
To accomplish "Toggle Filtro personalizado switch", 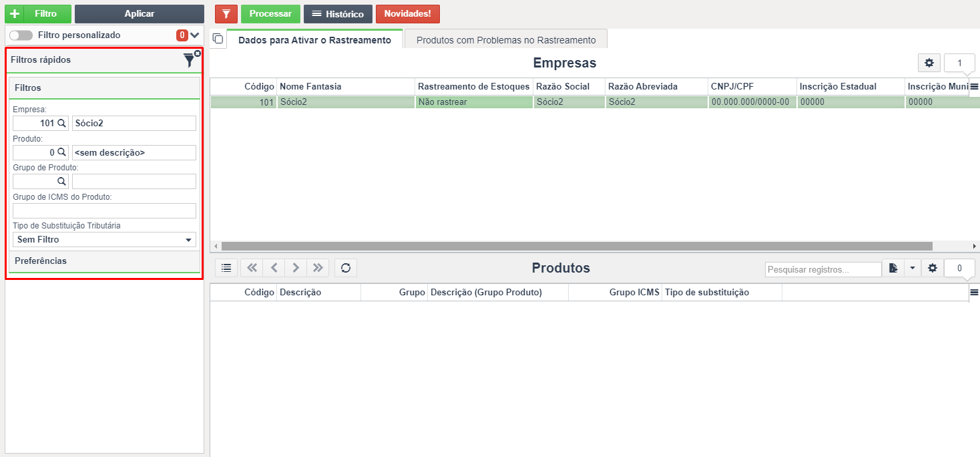I will [x=21, y=35].
